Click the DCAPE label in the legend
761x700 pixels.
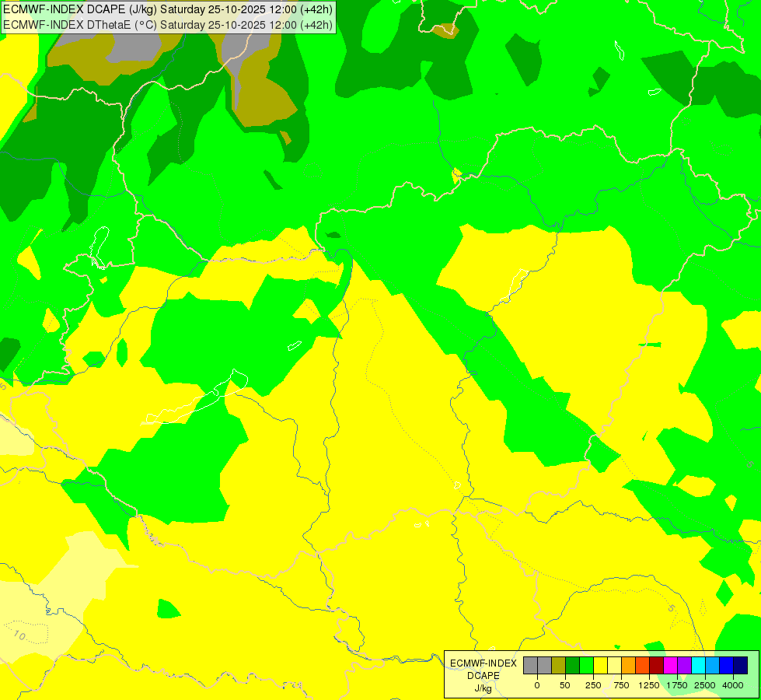(x=483, y=676)
